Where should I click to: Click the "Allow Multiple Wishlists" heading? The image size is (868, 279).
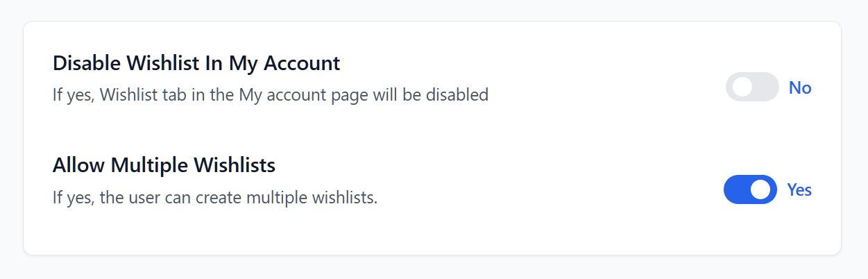[164, 166]
